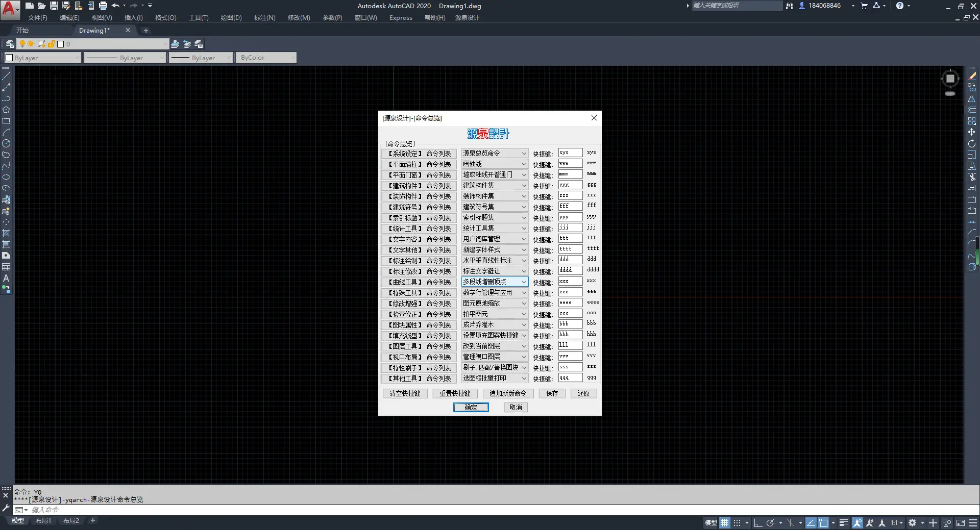The height and width of the screenshot is (530, 980).
Task: Toggle Ortho mode in status bar
Action: click(758, 522)
